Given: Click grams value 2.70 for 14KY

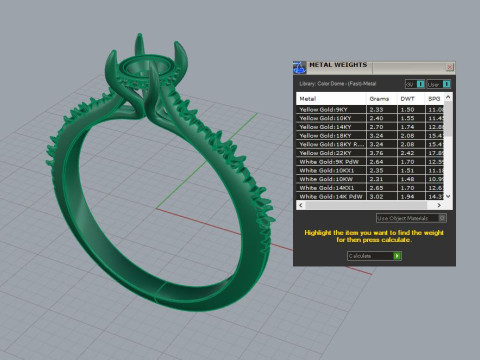Looking at the screenshot, I should tap(376, 127).
